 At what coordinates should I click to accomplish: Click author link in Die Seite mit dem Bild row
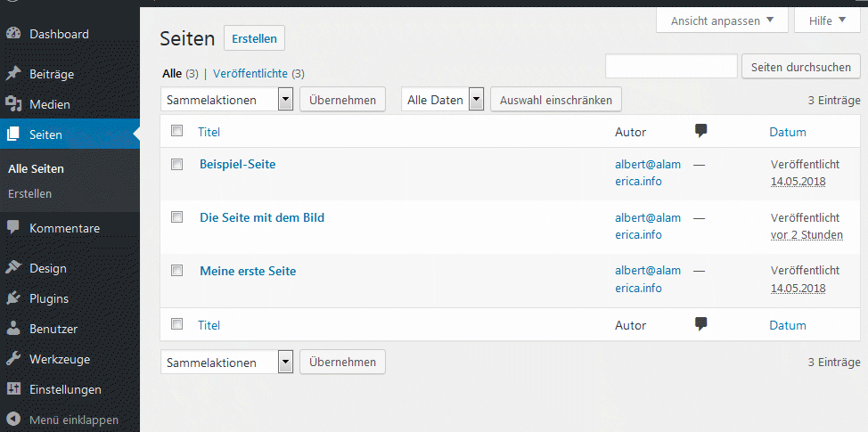click(648, 225)
